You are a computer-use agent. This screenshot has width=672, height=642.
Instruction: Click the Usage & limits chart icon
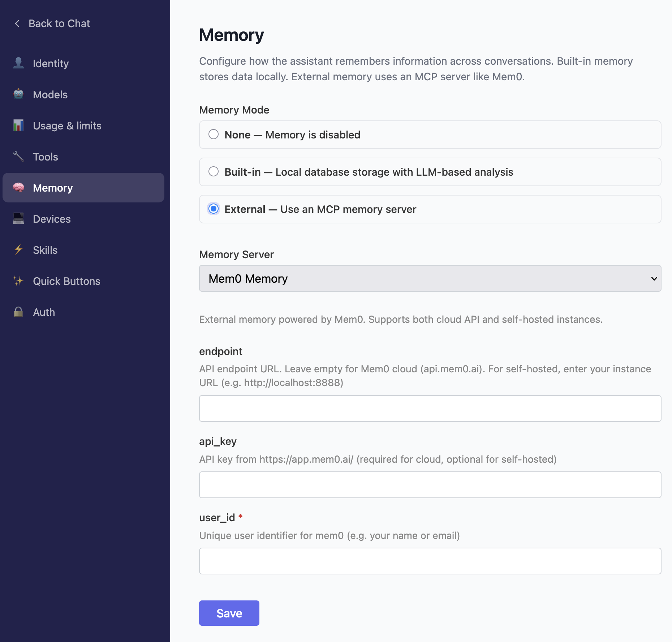(x=18, y=125)
